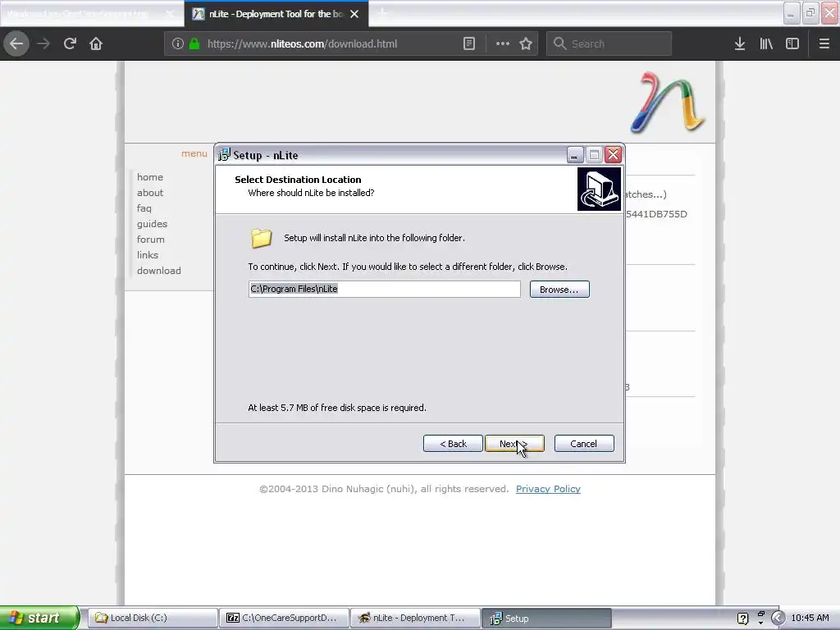Bookmark this page with star icon
This screenshot has width=840, height=630.
pos(526,44)
